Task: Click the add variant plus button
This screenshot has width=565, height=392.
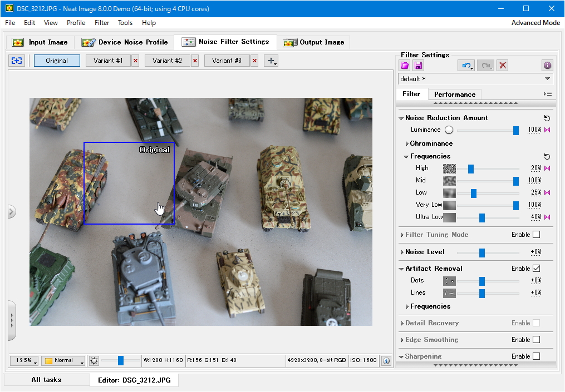Action: (x=271, y=61)
